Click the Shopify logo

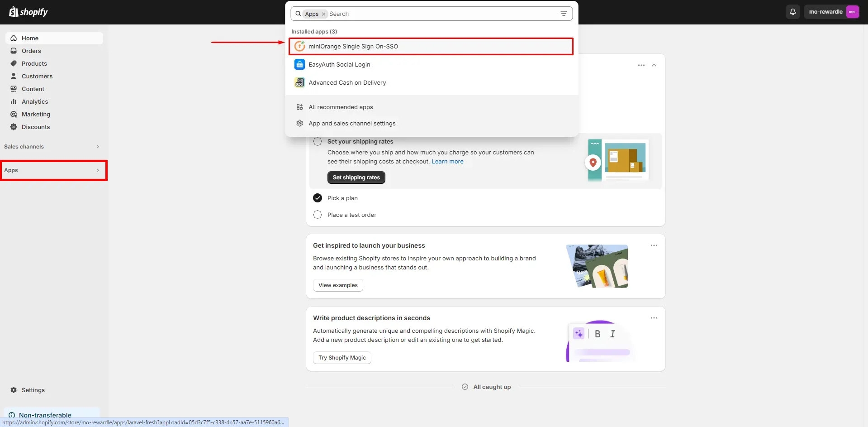(x=28, y=12)
